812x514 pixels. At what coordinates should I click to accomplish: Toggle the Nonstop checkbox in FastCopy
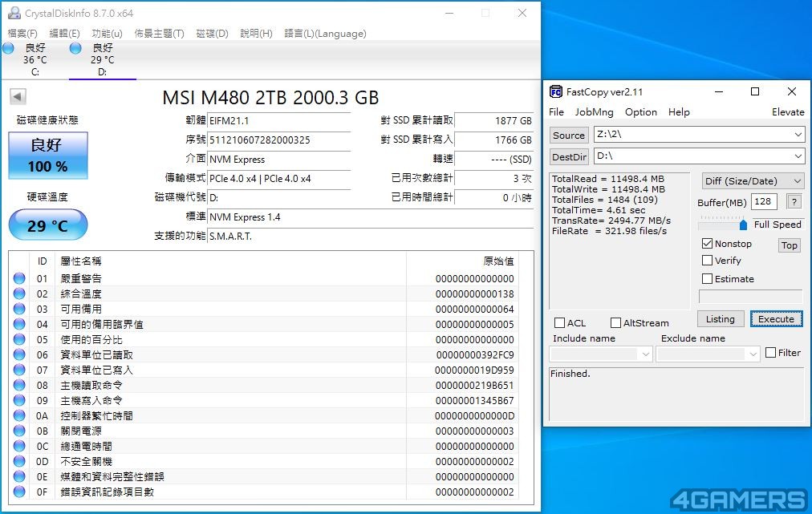[x=707, y=243]
